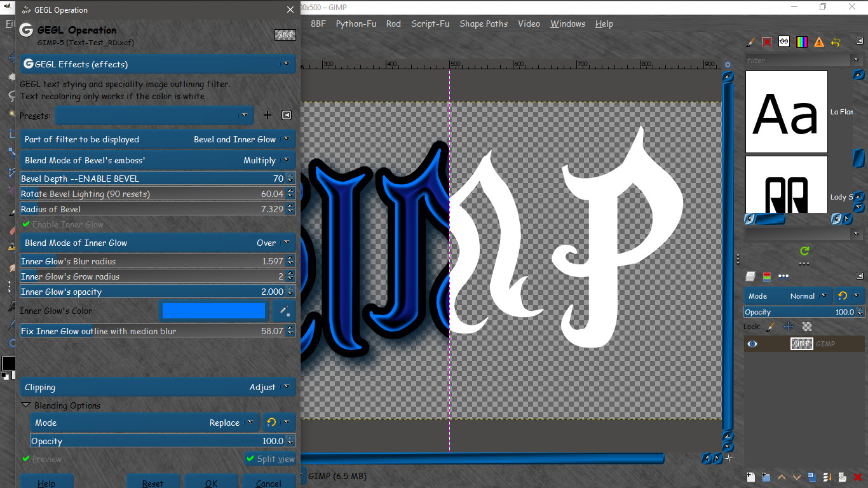Screen dimensions: 868x488
Task: Select the GIMP layer thumbnail
Action: coord(801,344)
